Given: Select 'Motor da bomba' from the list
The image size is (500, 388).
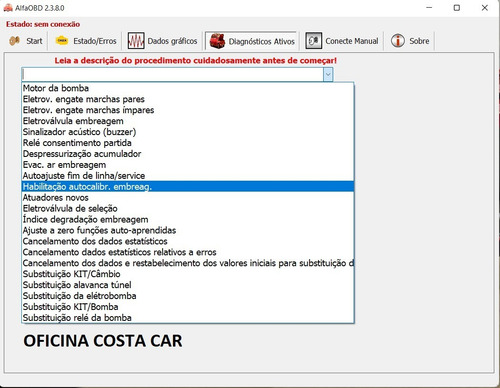Looking at the screenshot, I should (x=188, y=88).
